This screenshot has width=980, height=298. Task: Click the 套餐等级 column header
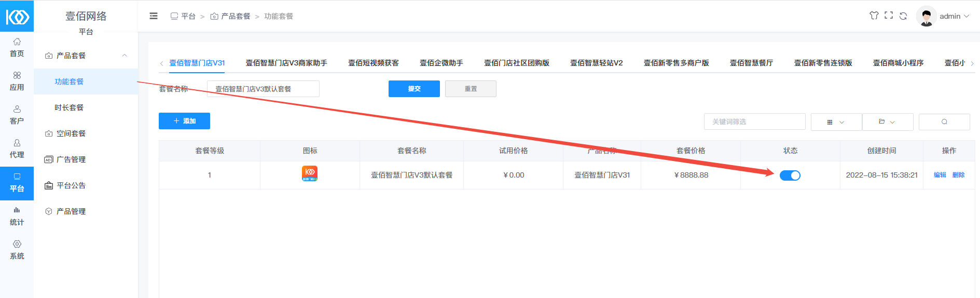point(210,151)
